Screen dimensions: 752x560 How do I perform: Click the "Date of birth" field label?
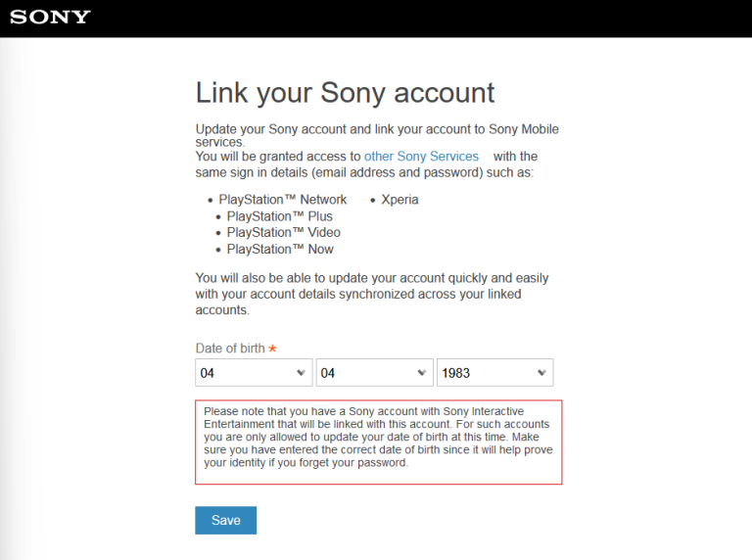coord(230,349)
